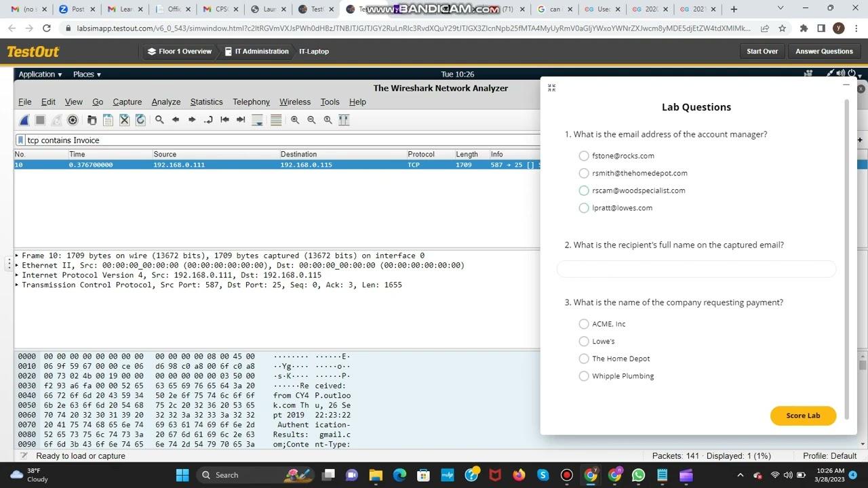Viewport: 868px width, 488px height.
Task: Click the recipient's full name text field
Action: 696,269
